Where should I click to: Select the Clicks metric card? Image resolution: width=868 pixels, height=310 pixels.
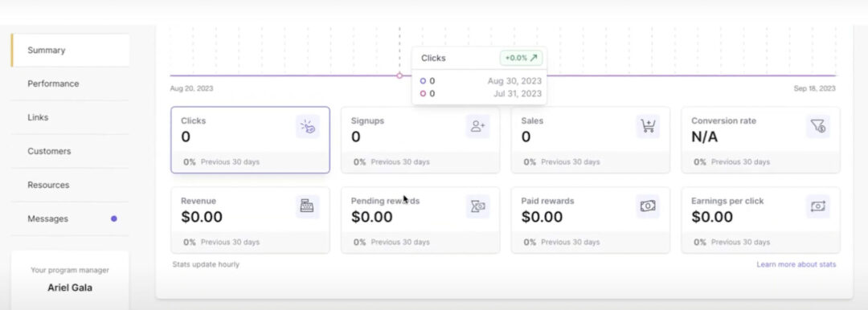[x=250, y=140]
